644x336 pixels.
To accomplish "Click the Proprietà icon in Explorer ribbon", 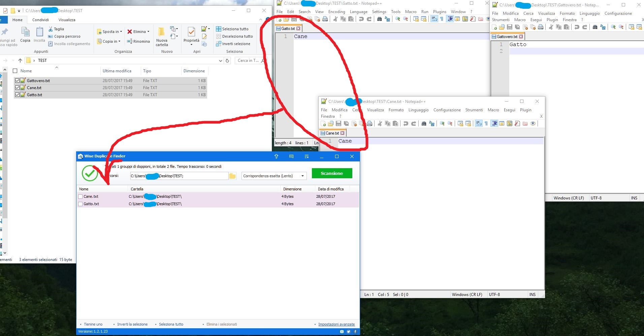I will 191,32.
